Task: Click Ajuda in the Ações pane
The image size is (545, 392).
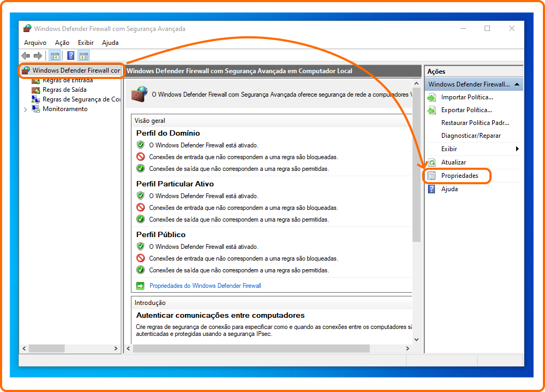Action: 449,189
